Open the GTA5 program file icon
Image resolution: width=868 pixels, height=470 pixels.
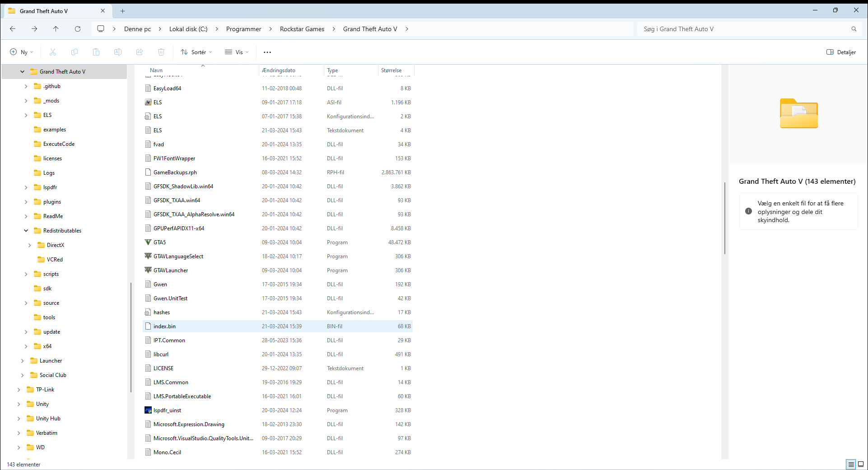click(x=148, y=242)
